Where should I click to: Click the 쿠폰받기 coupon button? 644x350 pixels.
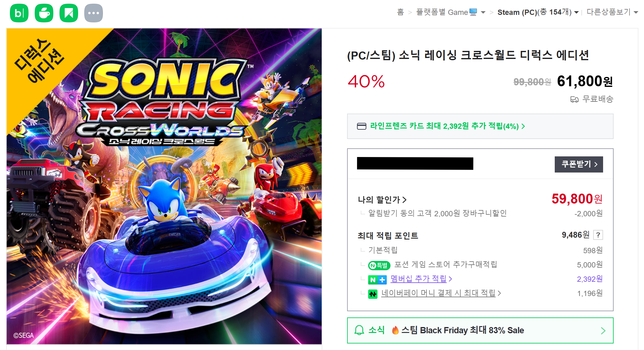(x=579, y=164)
